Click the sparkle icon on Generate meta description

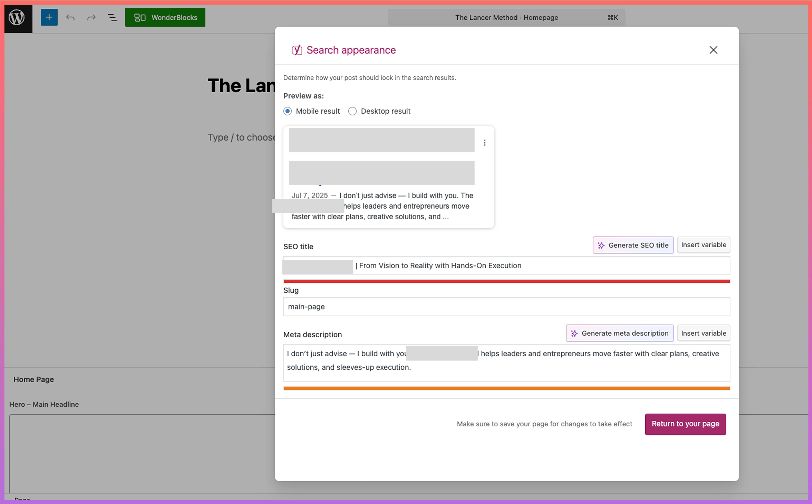click(574, 334)
